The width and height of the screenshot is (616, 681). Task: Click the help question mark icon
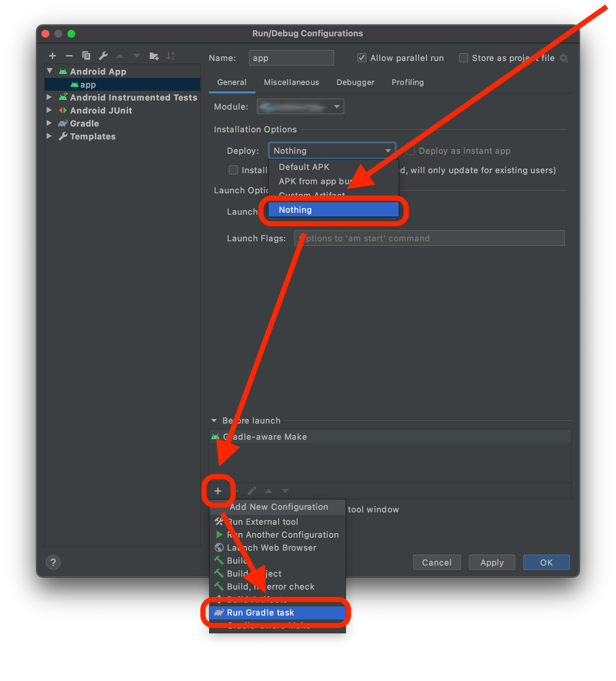(x=53, y=562)
